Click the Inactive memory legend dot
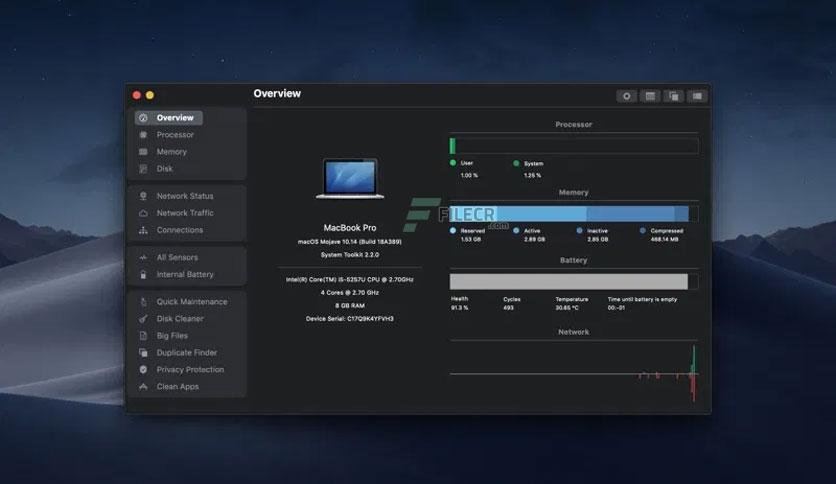The image size is (836, 484). click(580, 231)
